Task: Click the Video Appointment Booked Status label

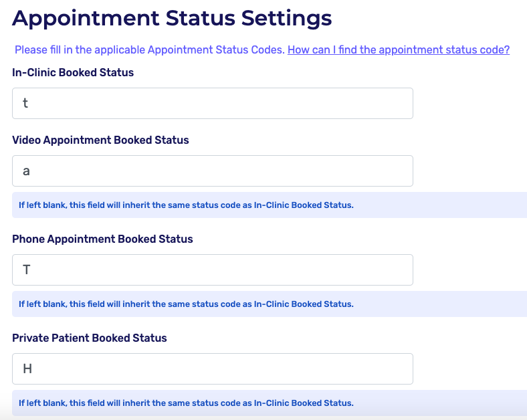Action: (100, 140)
